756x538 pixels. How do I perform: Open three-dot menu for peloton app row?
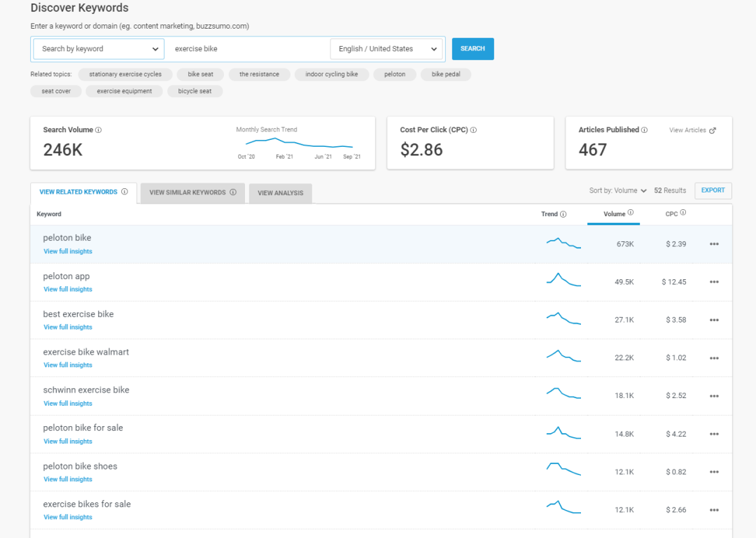click(714, 282)
